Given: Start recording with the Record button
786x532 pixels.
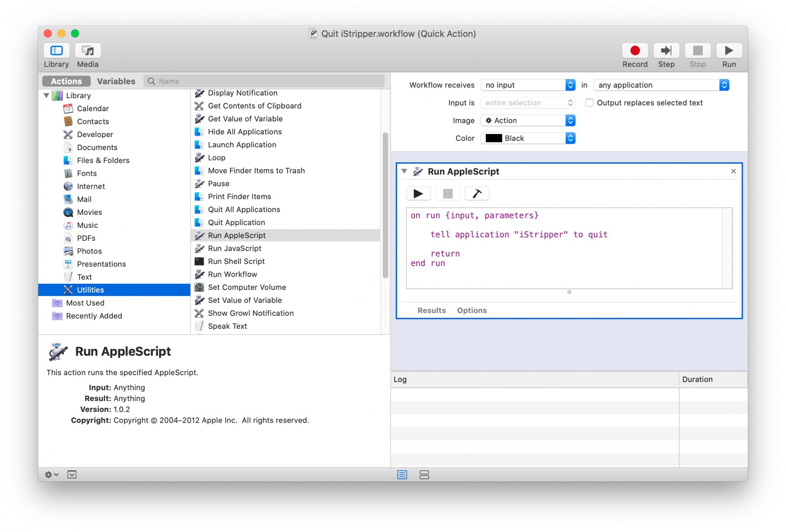Looking at the screenshot, I should (635, 50).
